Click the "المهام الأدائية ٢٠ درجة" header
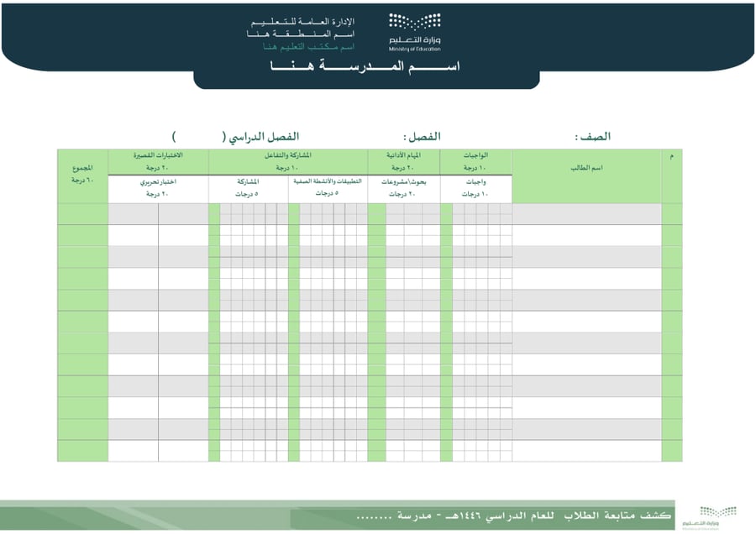The width and height of the screenshot is (756, 534). [x=403, y=161]
